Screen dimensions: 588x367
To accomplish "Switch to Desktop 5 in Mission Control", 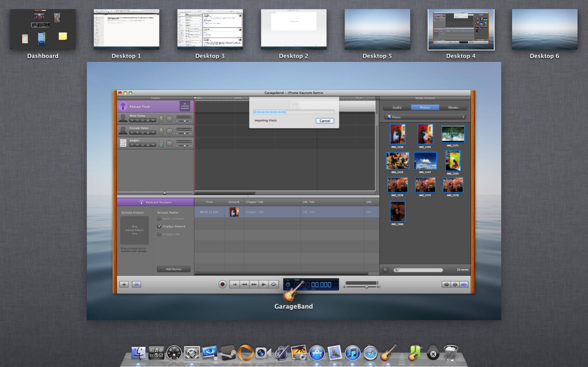I will (x=377, y=29).
